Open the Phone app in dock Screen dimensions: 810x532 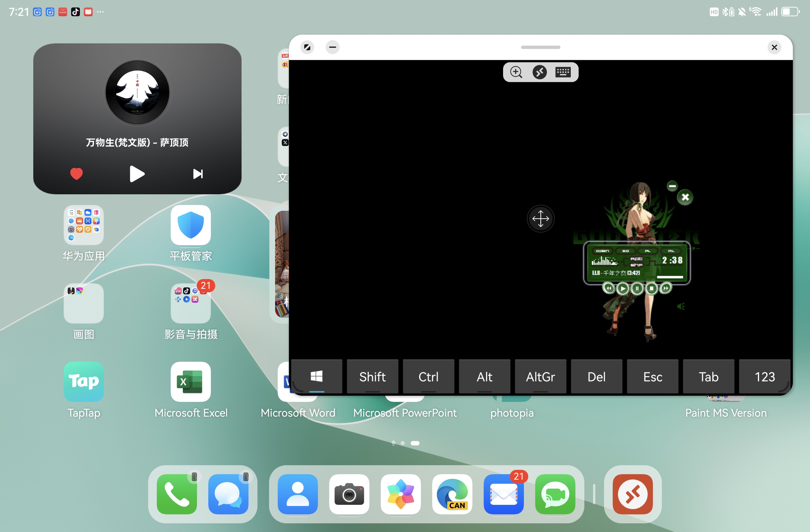point(177,494)
